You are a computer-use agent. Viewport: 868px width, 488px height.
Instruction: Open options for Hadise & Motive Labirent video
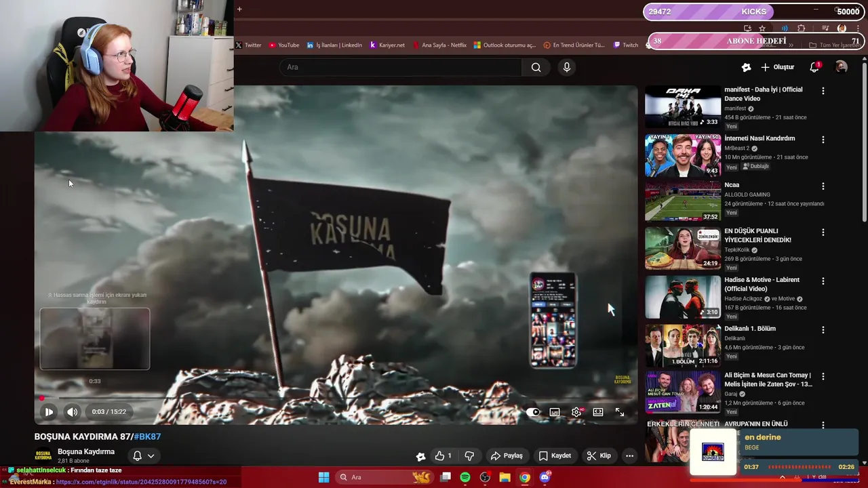tap(823, 281)
